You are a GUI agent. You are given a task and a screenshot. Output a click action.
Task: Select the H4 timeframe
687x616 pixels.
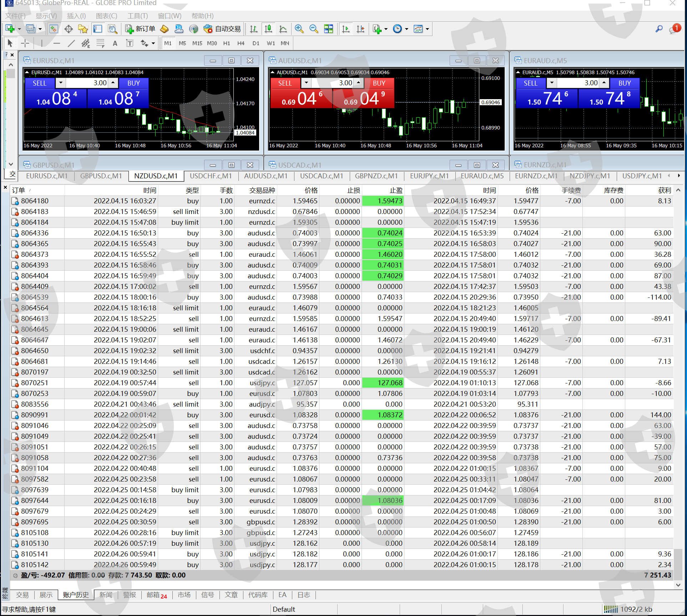(x=241, y=44)
